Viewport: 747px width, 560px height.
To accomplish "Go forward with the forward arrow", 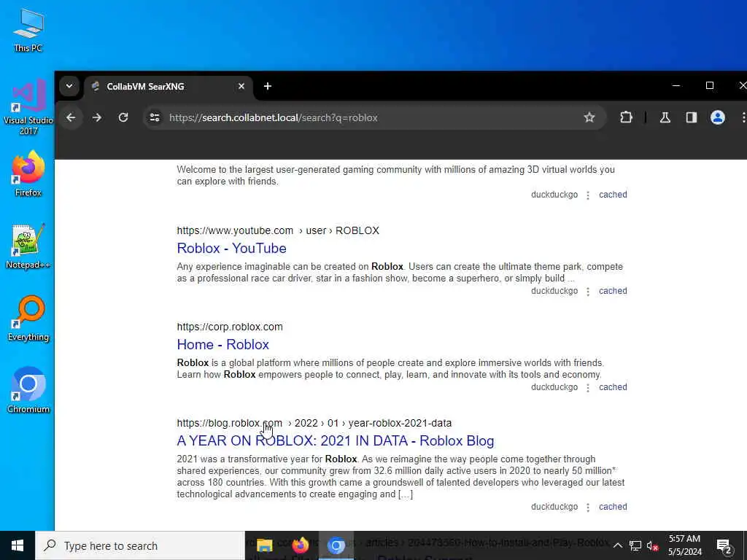I will pos(97,117).
